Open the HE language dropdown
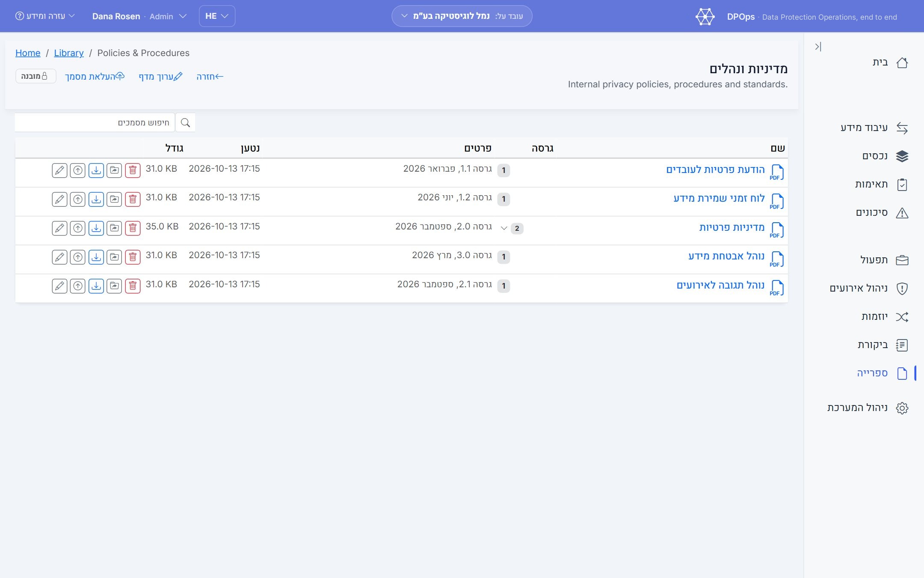The image size is (924, 578). [x=217, y=16]
